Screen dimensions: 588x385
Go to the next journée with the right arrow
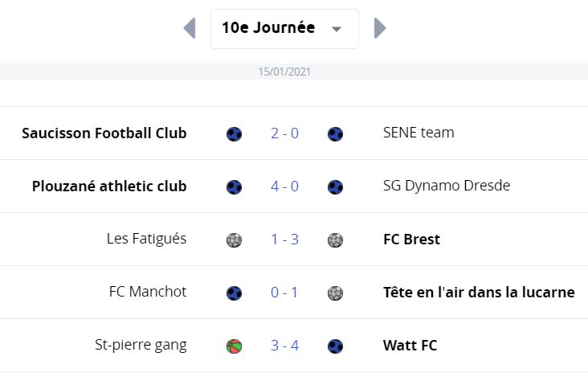click(x=380, y=28)
